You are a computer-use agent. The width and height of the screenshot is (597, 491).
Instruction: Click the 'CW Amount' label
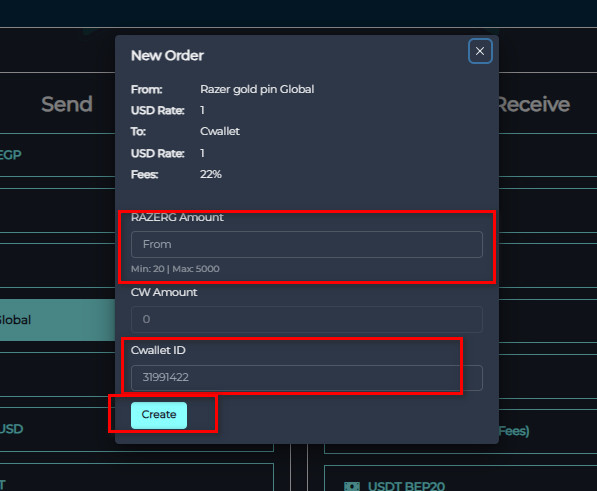pyautogui.click(x=164, y=292)
